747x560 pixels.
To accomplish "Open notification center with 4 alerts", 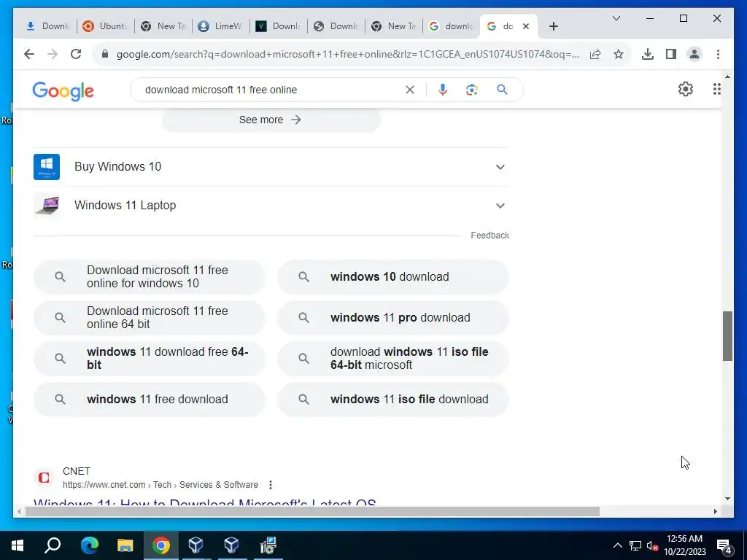I will click(724, 546).
